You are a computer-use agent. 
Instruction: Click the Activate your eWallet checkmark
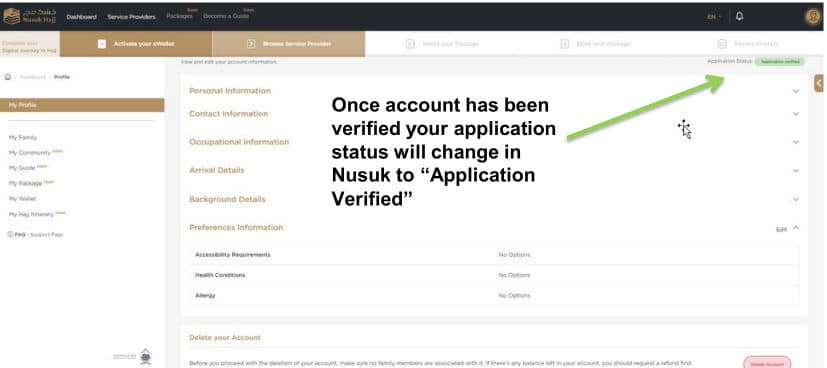102,44
